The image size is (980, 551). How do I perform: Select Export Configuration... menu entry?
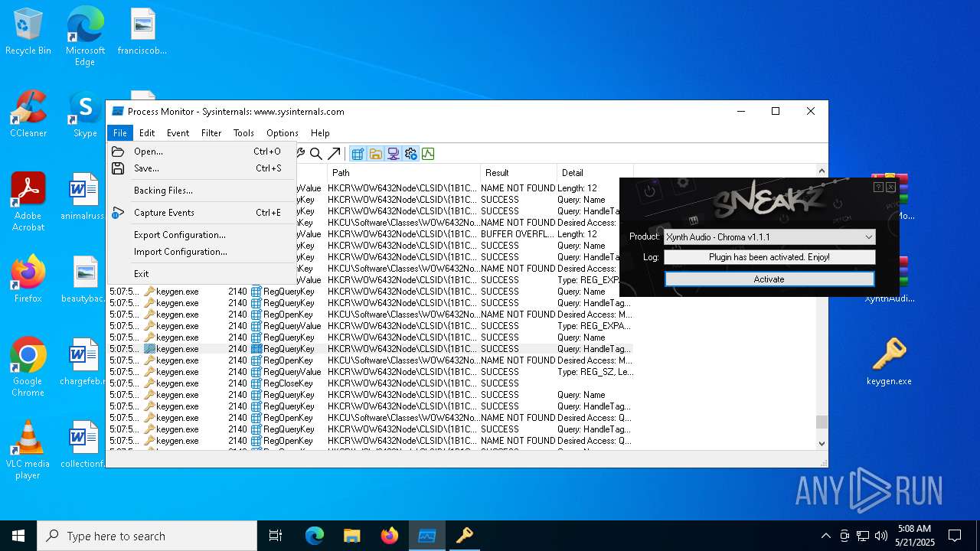(201, 235)
